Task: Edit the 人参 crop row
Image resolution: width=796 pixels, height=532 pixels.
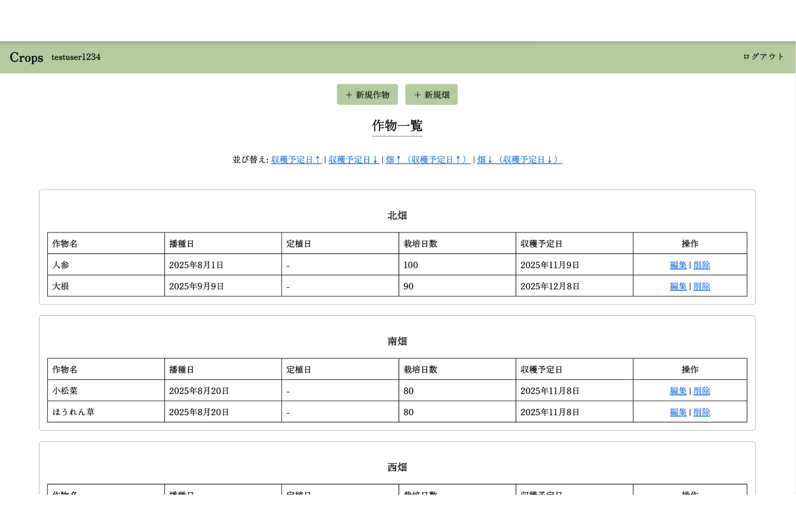Action: pyautogui.click(x=678, y=265)
